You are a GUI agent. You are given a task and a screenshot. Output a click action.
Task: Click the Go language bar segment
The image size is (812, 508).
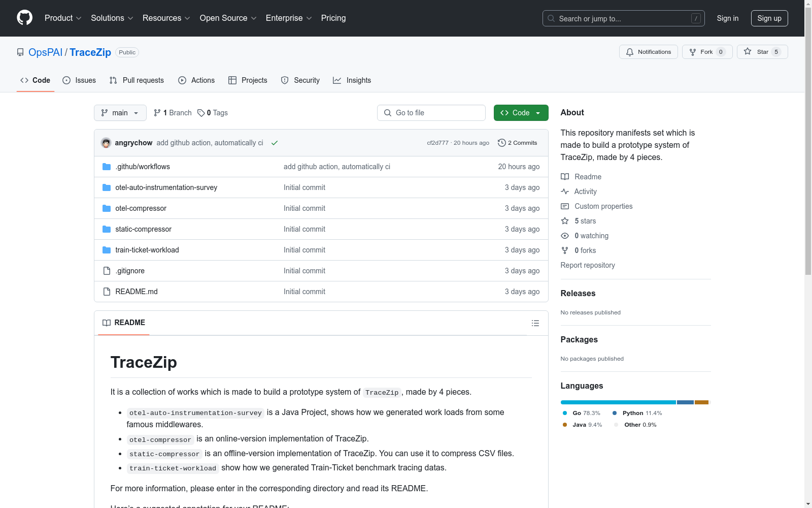click(x=618, y=402)
